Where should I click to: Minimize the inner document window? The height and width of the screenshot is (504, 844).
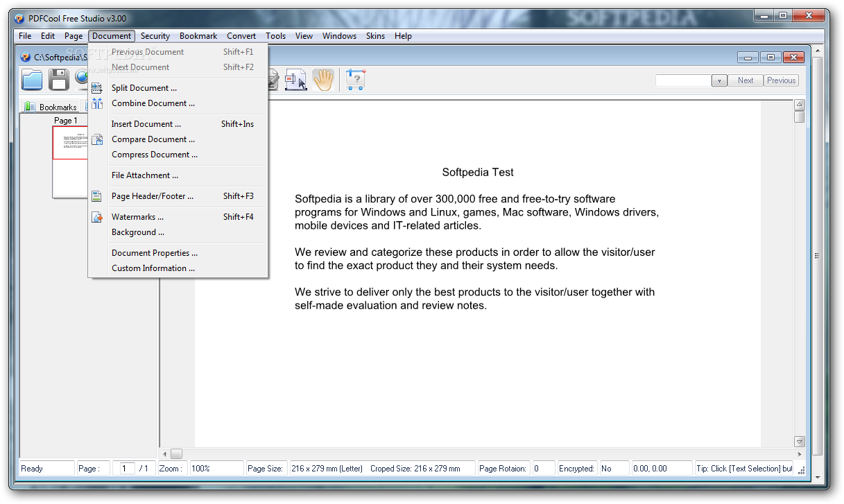pos(748,58)
